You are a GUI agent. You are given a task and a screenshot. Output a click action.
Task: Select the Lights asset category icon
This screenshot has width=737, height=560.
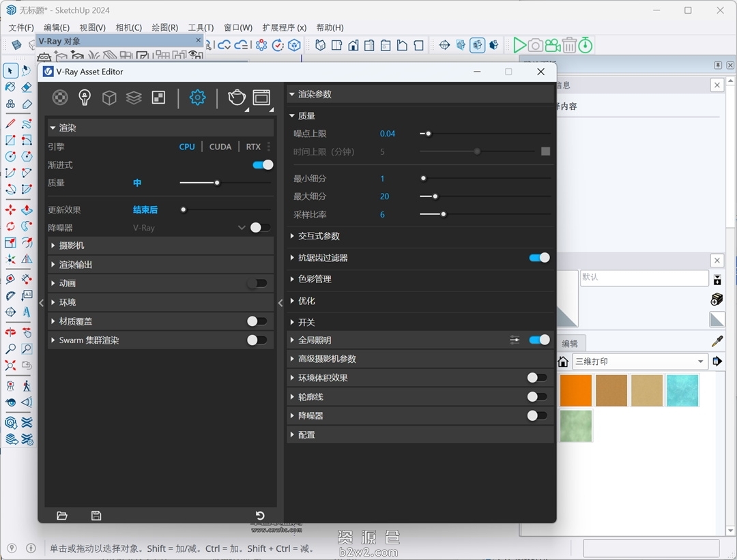(x=84, y=97)
